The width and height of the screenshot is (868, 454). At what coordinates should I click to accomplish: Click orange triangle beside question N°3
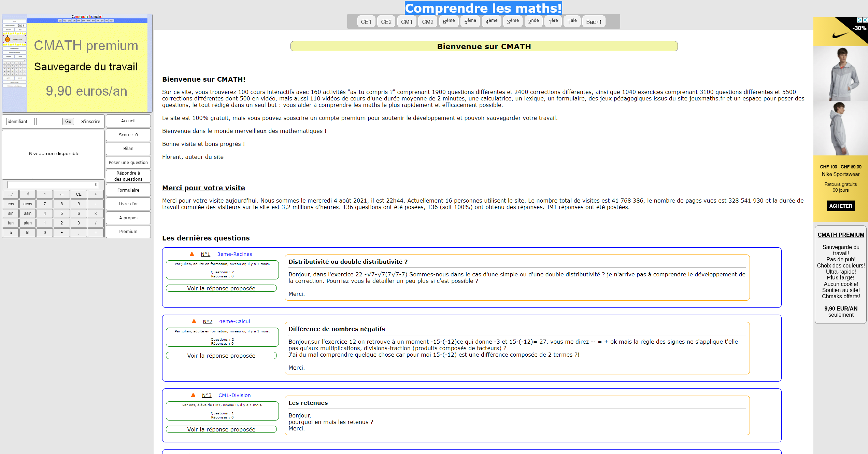[x=193, y=395]
